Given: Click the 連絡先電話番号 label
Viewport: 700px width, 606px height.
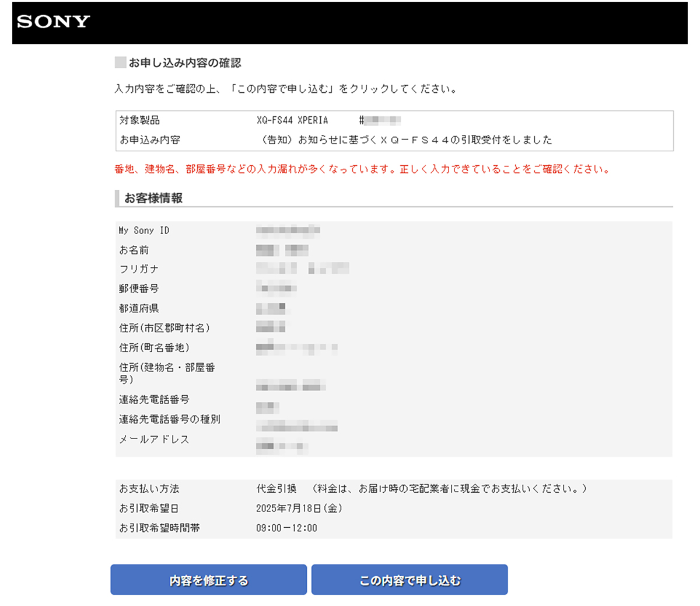Looking at the screenshot, I should [x=154, y=399].
